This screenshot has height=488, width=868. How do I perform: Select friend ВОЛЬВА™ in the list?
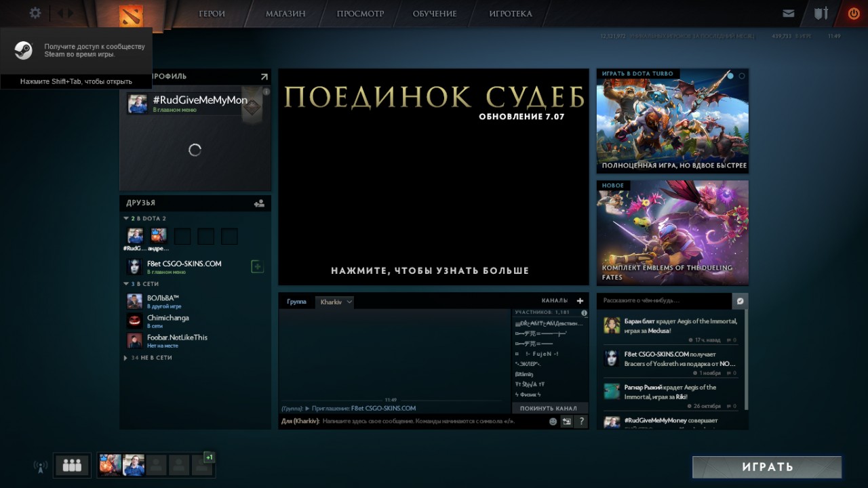click(x=195, y=302)
